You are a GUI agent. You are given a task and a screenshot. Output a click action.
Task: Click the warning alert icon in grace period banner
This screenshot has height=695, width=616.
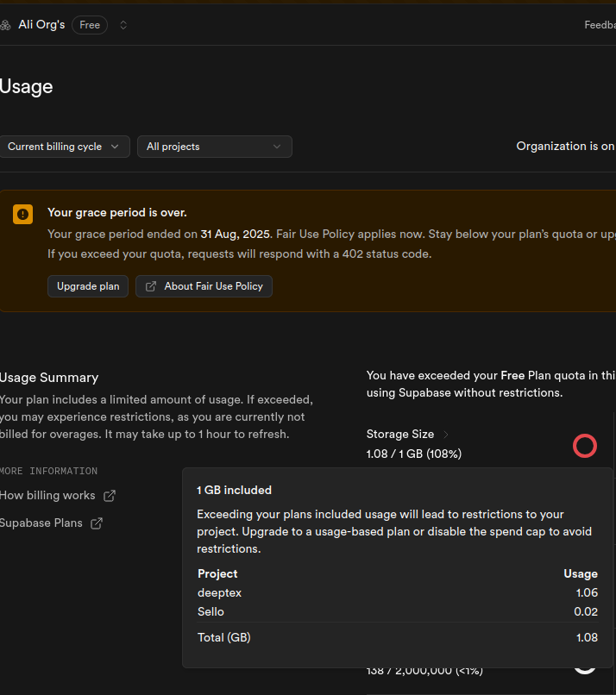click(x=22, y=214)
